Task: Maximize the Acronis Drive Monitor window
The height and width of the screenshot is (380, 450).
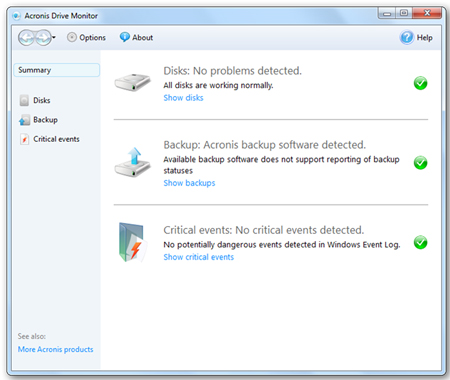Action: [404, 13]
